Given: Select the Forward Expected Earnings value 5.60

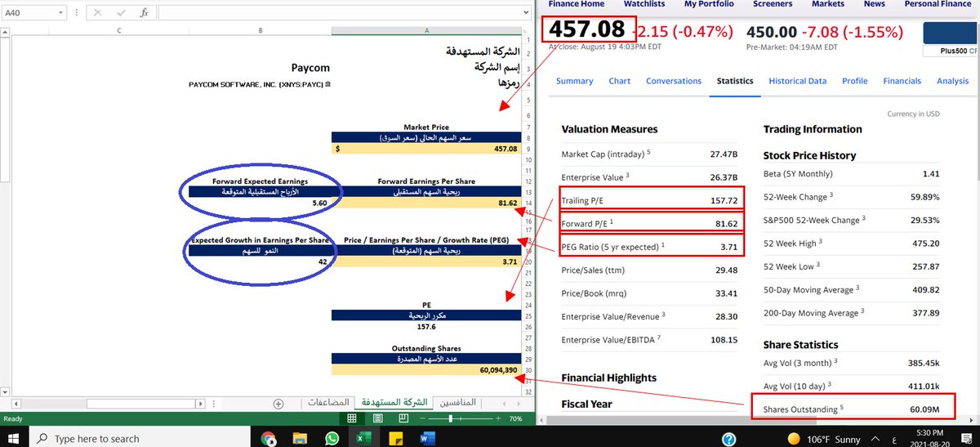Looking at the screenshot, I should click(x=258, y=203).
